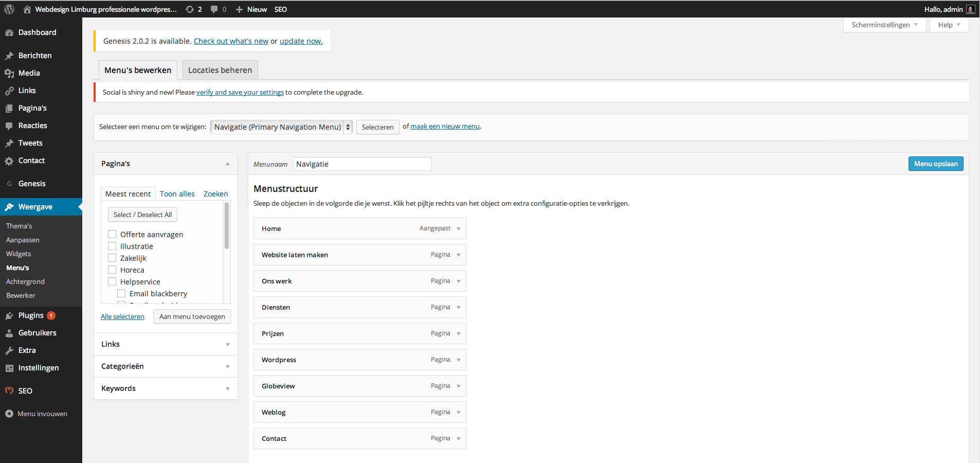The image size is (980, 463).
Task: Click the Media library icon in sidebar
Action: (x=9, y=73)
